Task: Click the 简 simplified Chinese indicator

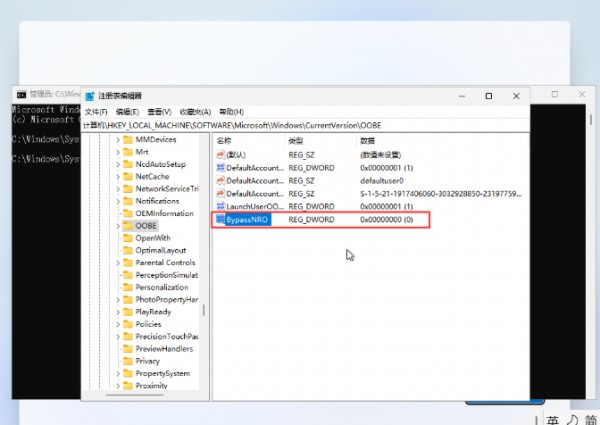Action: pyautogui.click(x=591, y=420)
